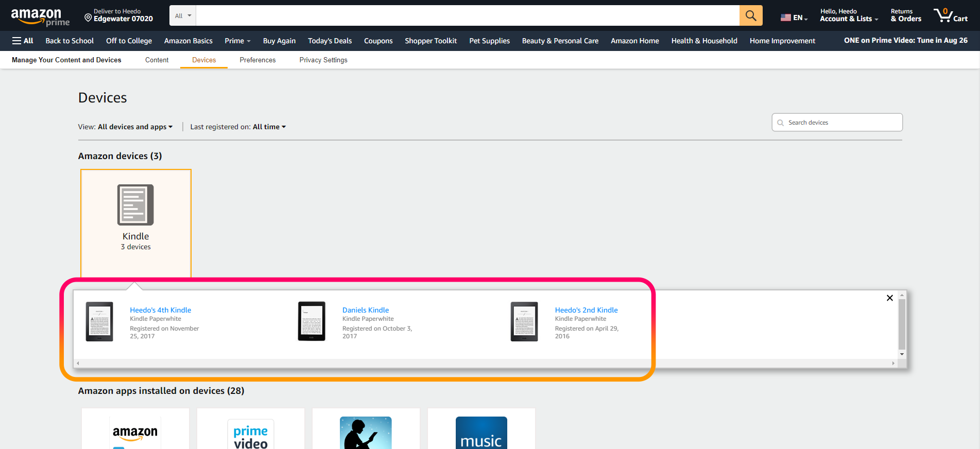Click the Deliver to Edgewater location pin
The image size is (980, 449).
88,18
